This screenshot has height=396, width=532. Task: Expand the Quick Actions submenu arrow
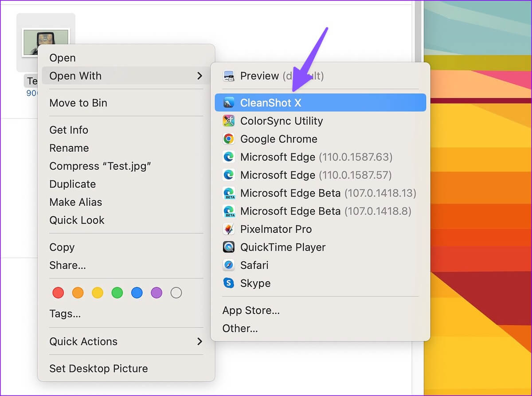[199, 341]
